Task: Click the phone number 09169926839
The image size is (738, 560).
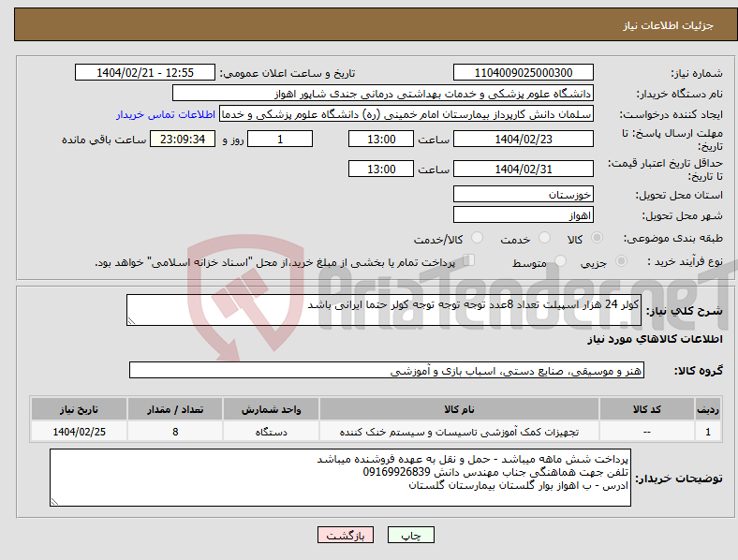Action: coord(397,473)
